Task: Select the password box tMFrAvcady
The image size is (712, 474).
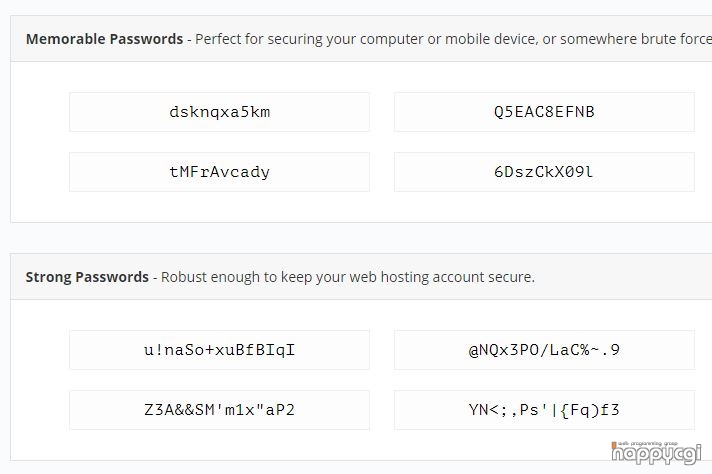Action: [x=219, y=172]
